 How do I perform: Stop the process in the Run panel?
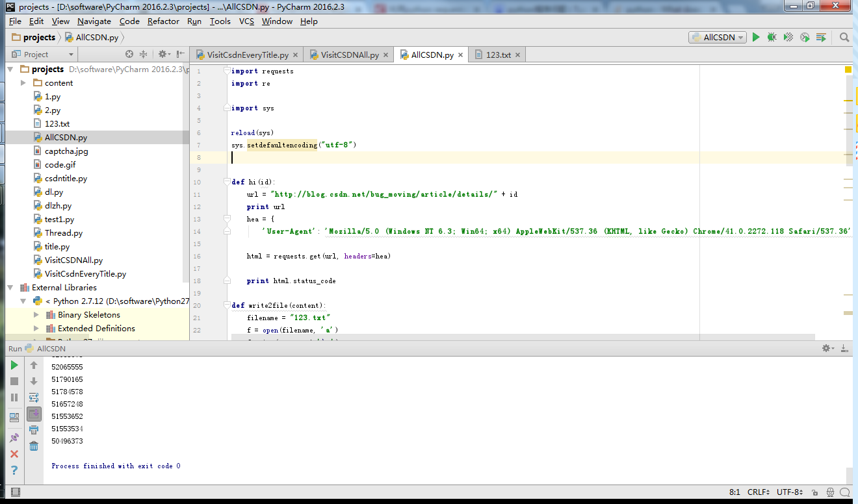[14, 381]
